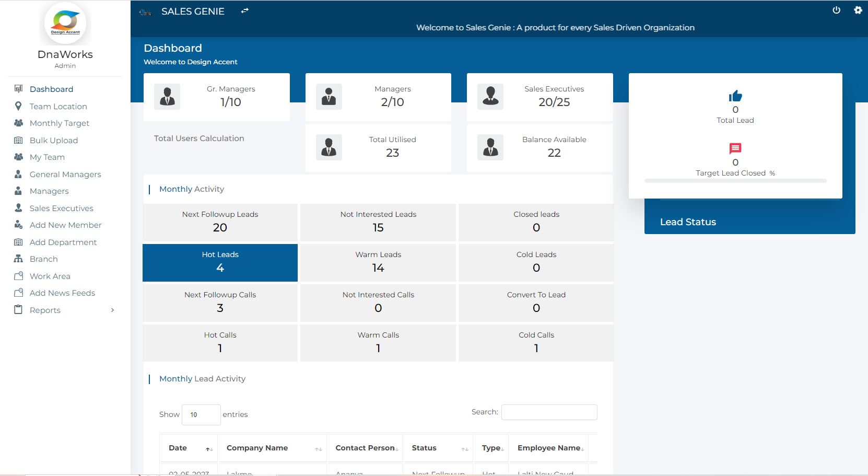
Task: Click the power/logout icon top right
Action: (836, 10)
